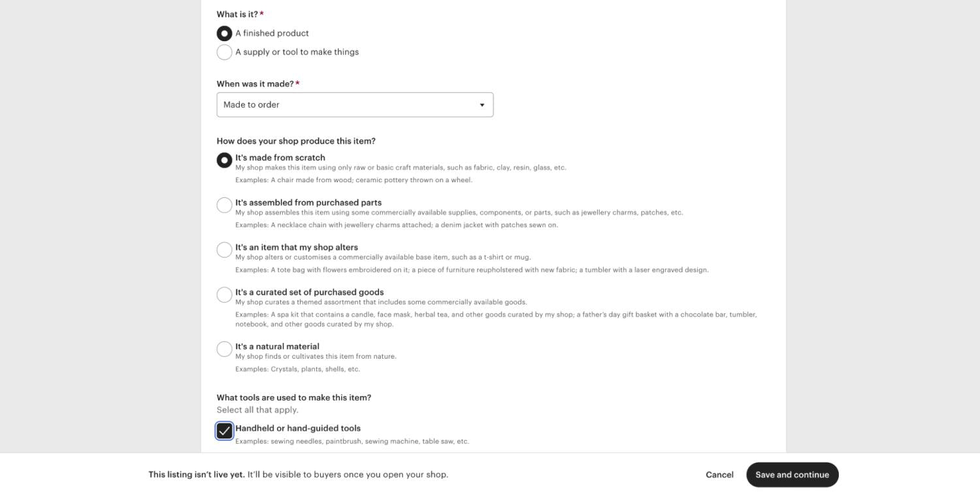Uncheck 'Handheld or hand-guided tools' checkbox
Image resolution: width=980 pixels, height=494 pixels.
click(x=224, y=431)
